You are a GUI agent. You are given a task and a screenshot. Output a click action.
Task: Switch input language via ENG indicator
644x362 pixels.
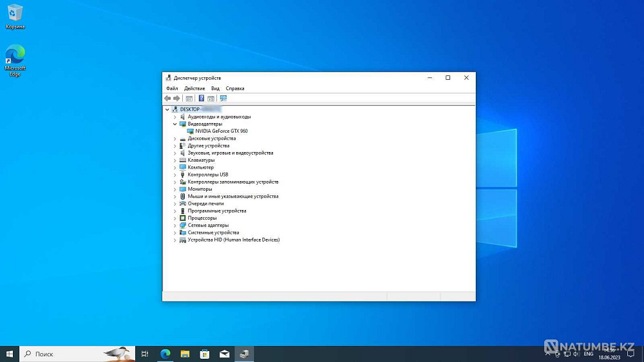pyautogui.click(x=589, y=354)
